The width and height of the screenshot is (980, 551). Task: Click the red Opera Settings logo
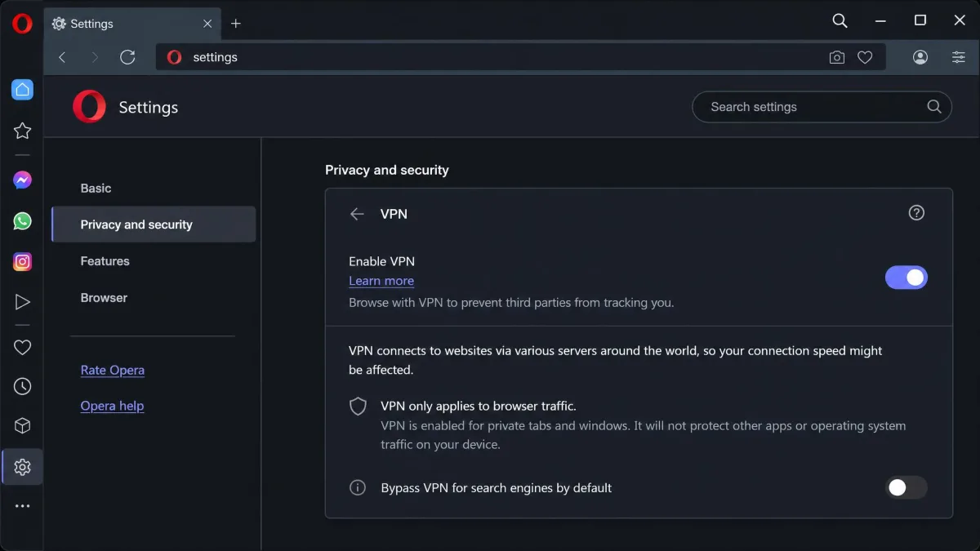(x=89, y=107)
